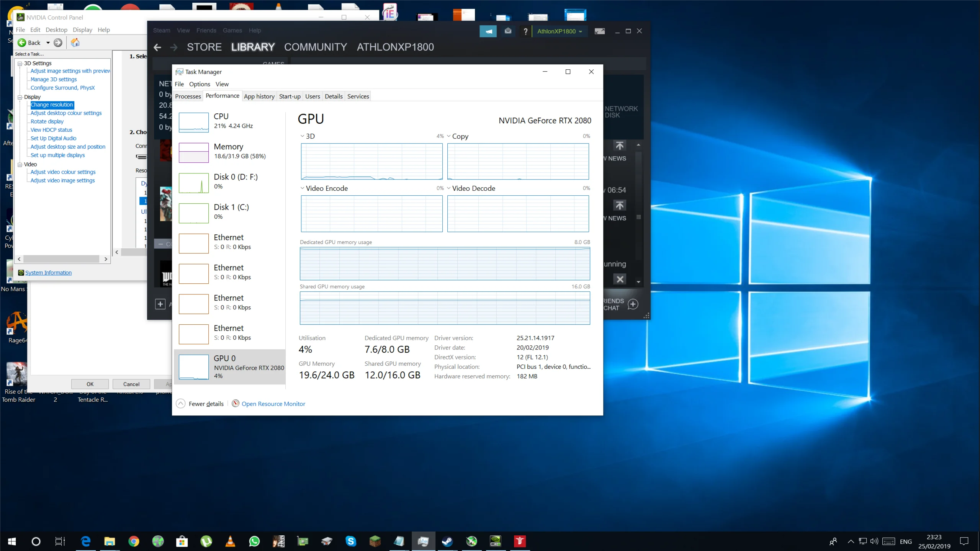Click the green Back arrow in NVIDIA Control Panel
The image size is (980, 551).
(22, 43)
